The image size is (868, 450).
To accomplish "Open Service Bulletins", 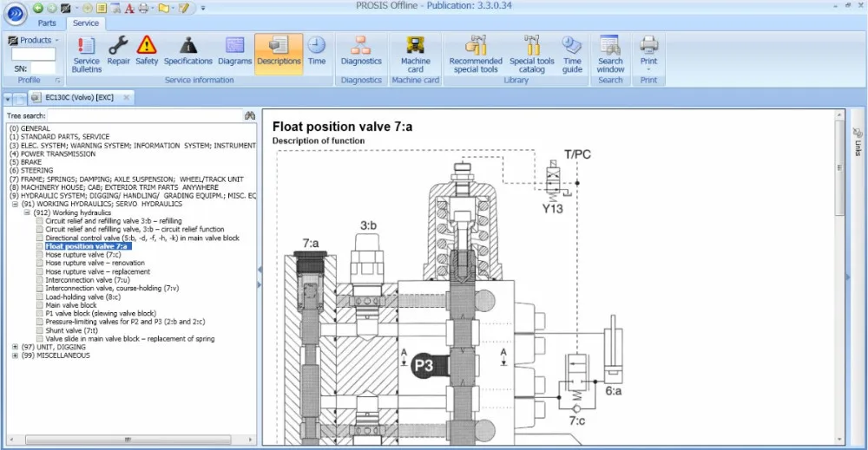I will pyautogui.click(x=86, y=54).
